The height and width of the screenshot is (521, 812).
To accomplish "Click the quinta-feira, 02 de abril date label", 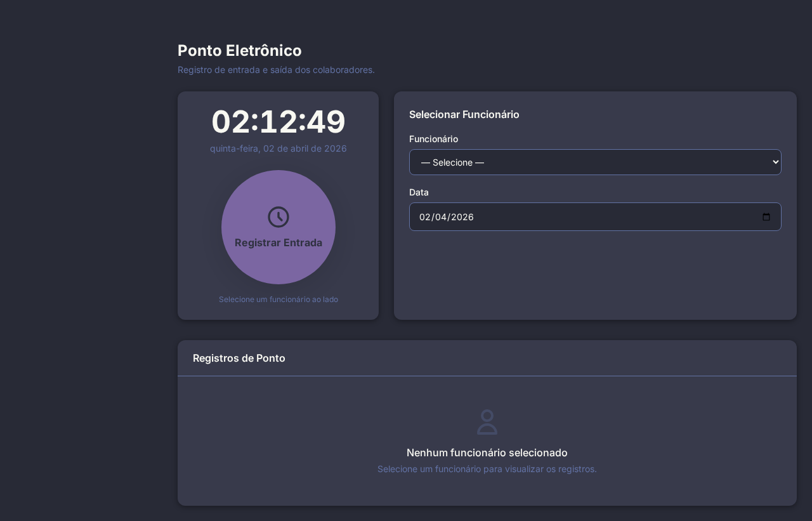I will 278,148.
